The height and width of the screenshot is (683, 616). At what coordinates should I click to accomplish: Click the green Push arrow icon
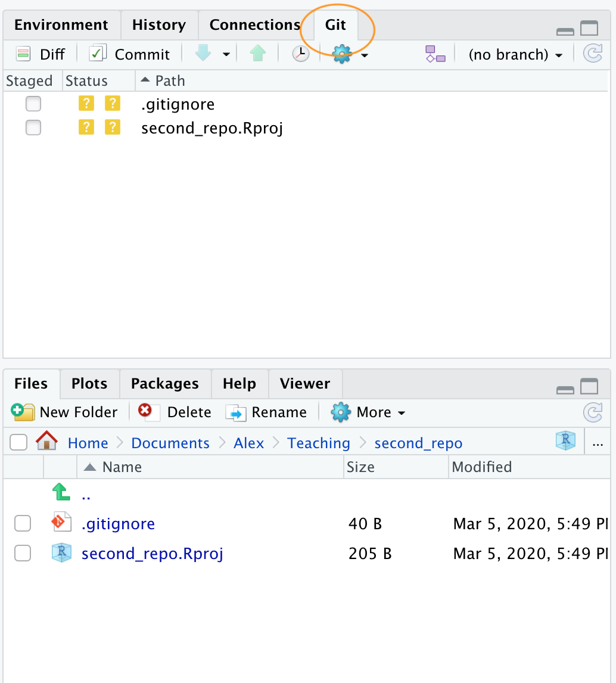coord(257,54)
